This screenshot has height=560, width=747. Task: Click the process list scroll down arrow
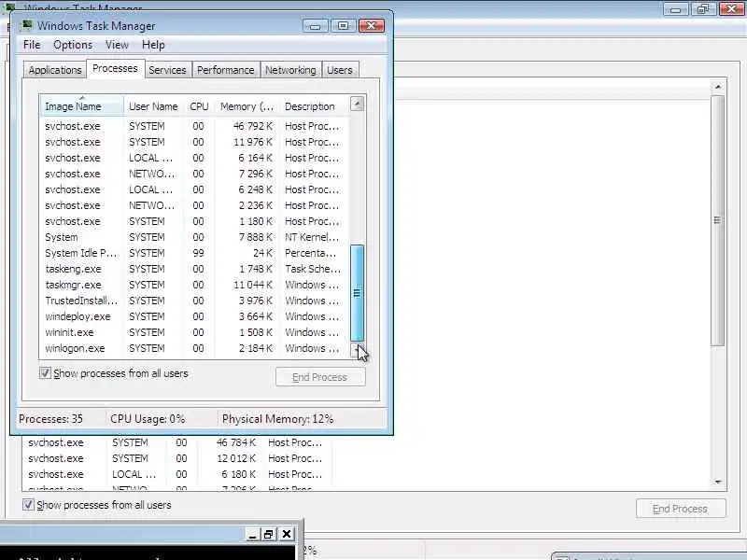357,351
